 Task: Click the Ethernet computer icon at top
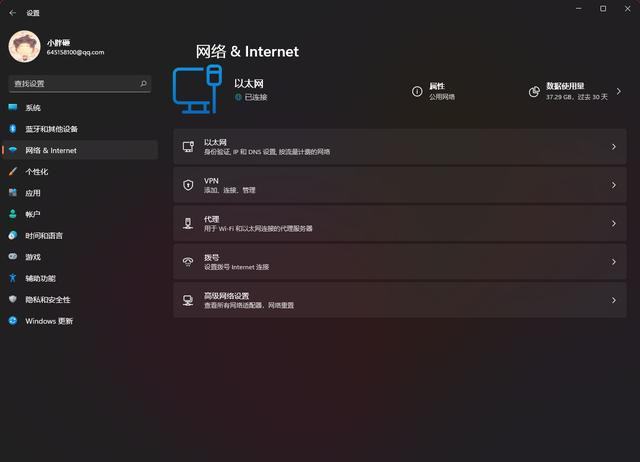197,89
